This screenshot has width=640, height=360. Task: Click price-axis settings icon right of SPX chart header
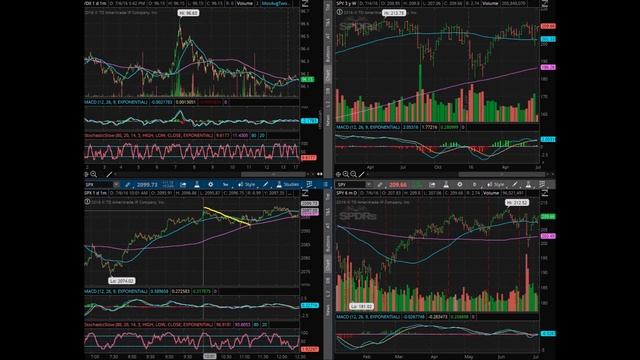tap(305, 193)
